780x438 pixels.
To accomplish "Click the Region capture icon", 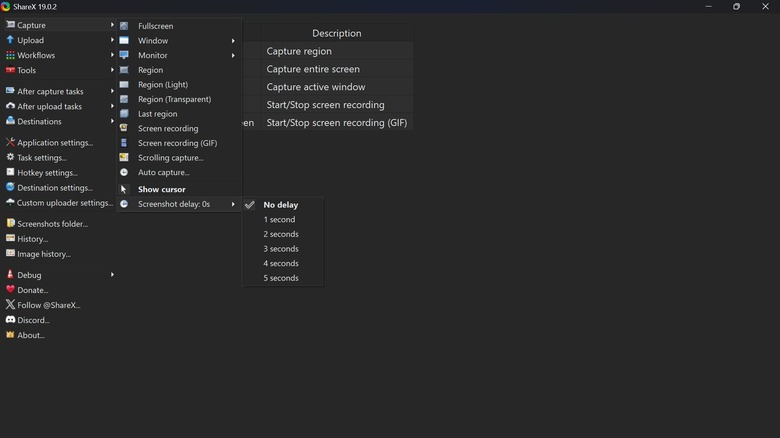I will (x=124, y=70).
